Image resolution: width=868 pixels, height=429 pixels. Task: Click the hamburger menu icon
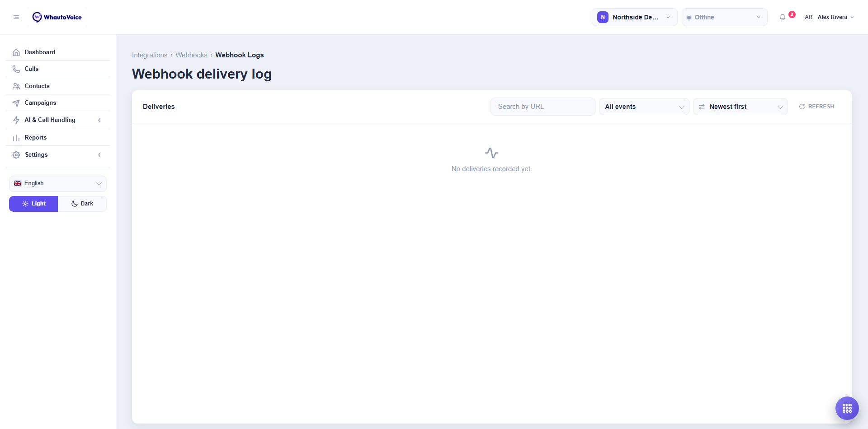click(x=16, y=17)
